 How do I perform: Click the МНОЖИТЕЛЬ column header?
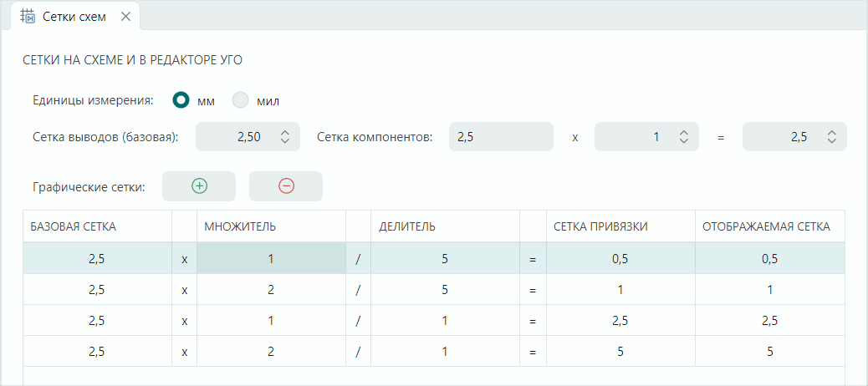point(271,226)
